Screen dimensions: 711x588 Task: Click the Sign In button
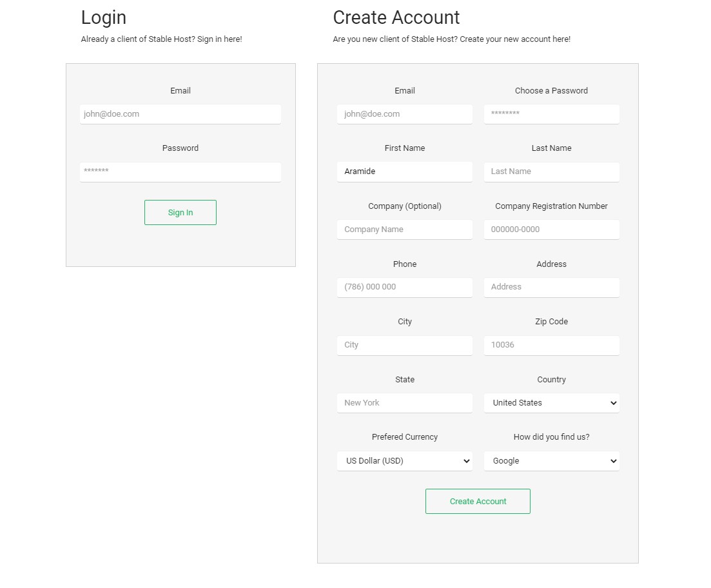180,212
